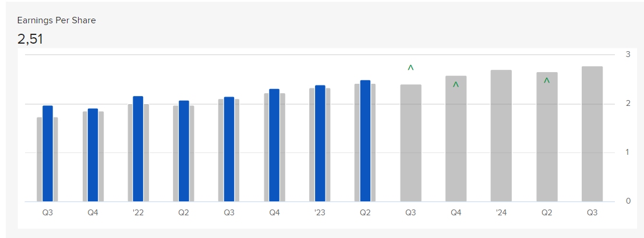Click the '23 x-axis label
This screenshot has width=644, height=238.
point(320,212)
